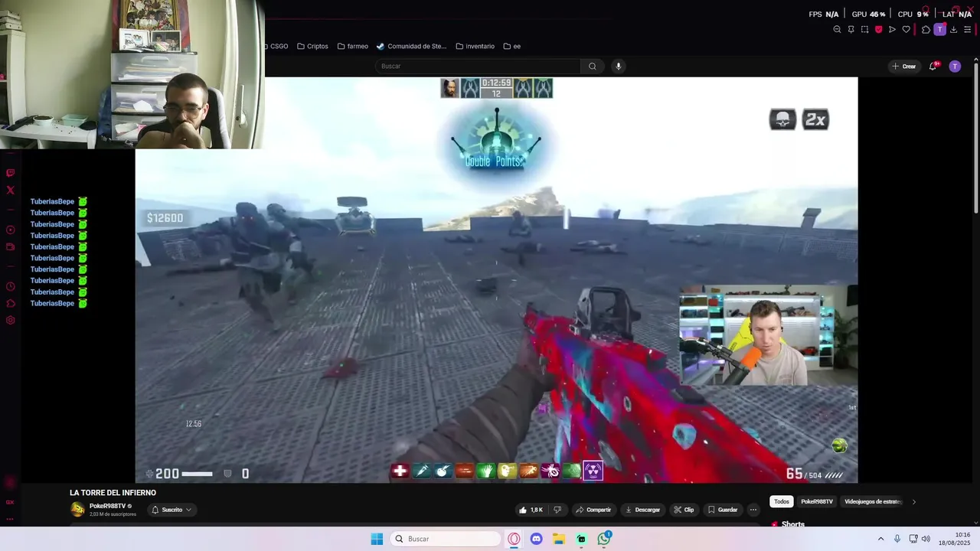Image resolution: width=980 pixels, height=551 pixels.
Task: Open the YouTube account avatar menu
Action: 955,67
